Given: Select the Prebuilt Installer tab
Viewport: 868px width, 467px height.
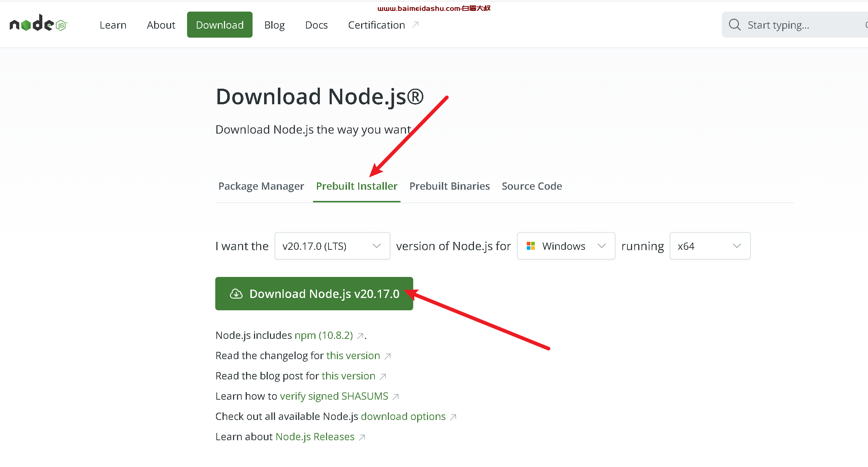Looking at the screenshot, I should click(x=356, y=186).
